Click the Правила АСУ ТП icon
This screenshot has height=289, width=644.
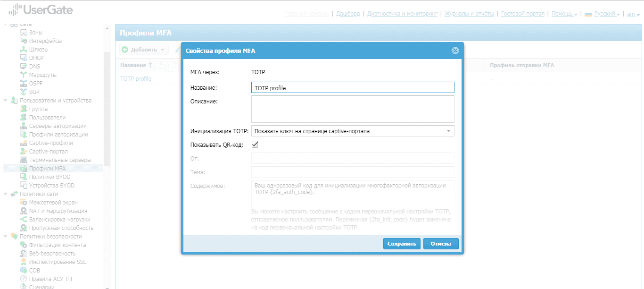click(x=24, y=279)
